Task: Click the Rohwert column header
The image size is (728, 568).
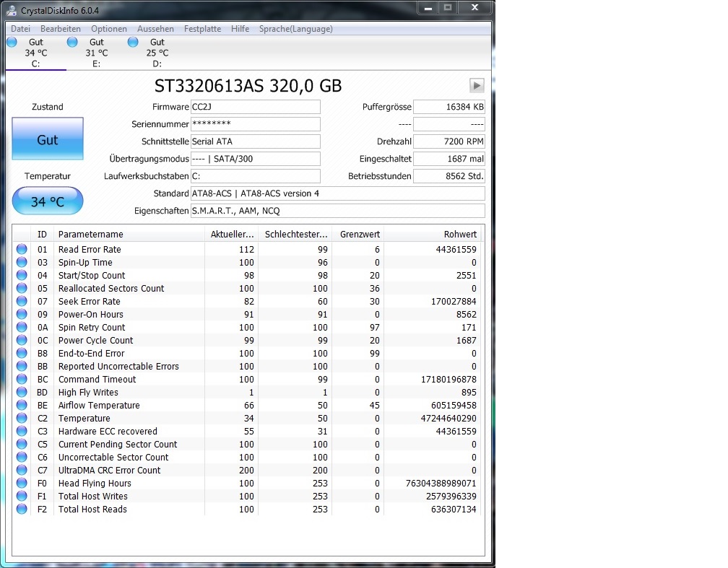Action: [x=433, y=235]
